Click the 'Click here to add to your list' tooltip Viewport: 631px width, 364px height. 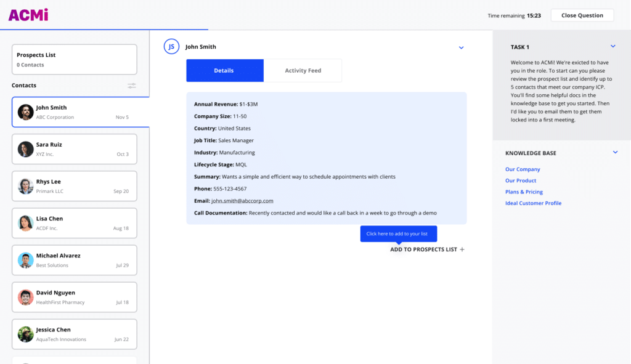399,233
